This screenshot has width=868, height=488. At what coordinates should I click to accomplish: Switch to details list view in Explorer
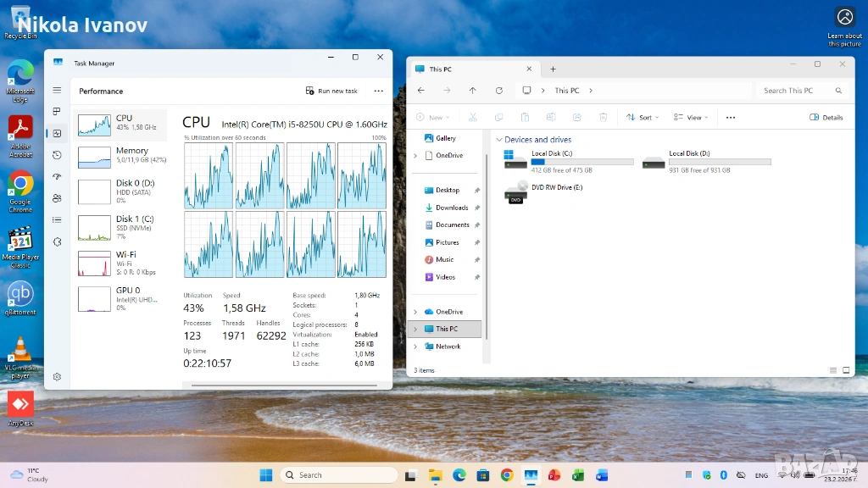click(x=833, y=370)
